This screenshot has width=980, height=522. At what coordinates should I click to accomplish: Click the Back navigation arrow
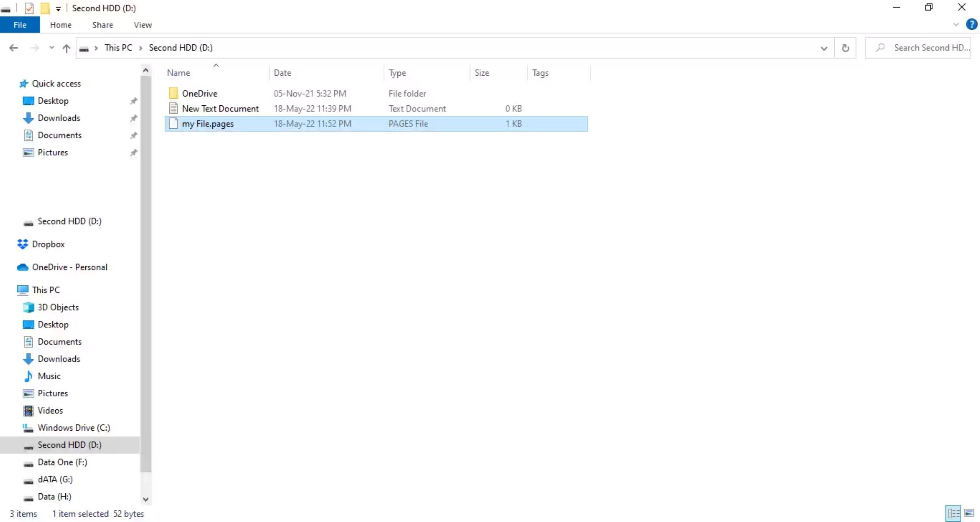point(13,48)
